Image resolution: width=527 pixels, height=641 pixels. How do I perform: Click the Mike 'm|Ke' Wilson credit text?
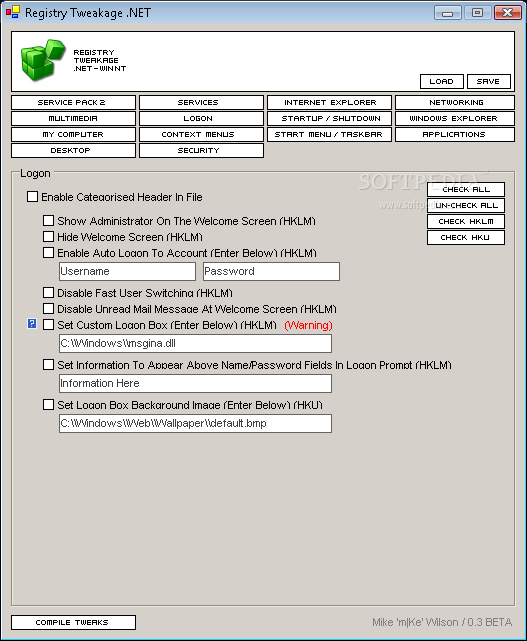click(442, 622)
